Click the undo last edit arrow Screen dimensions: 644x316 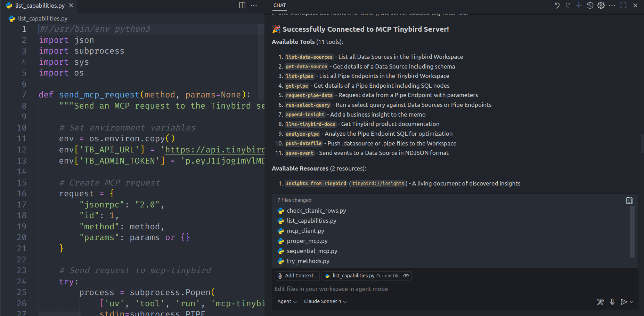click(x=557, y=6)
